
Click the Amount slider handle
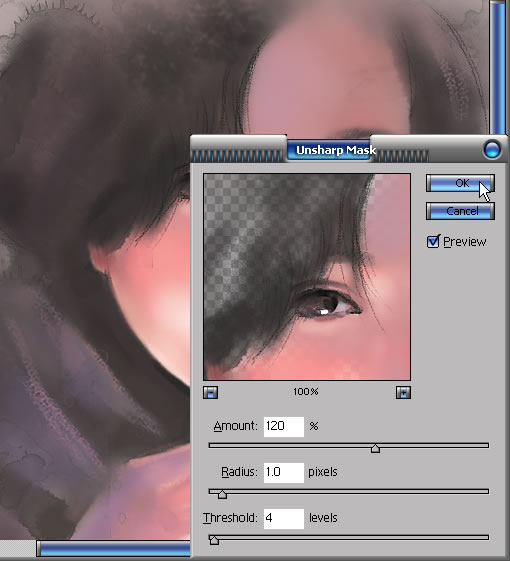[375, 448]
